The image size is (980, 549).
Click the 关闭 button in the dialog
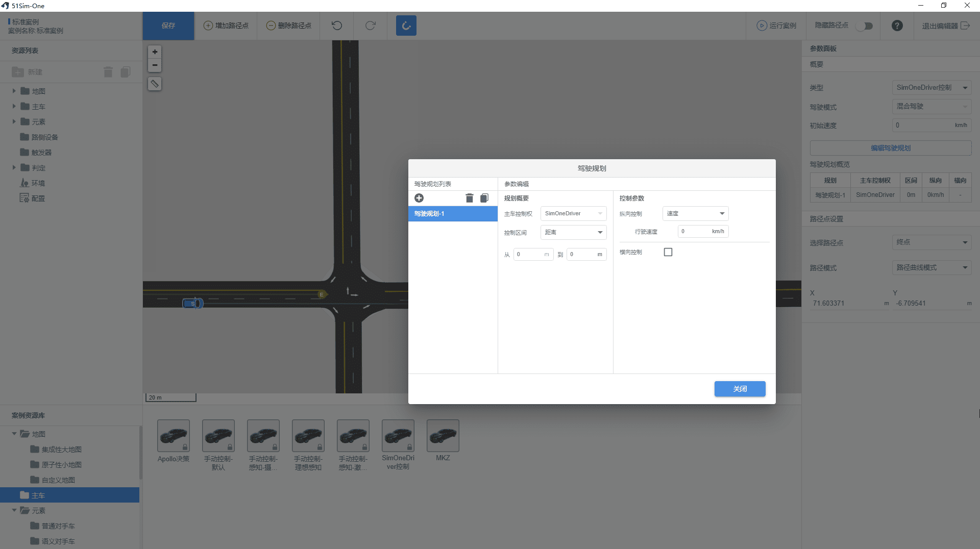point(740,389)
